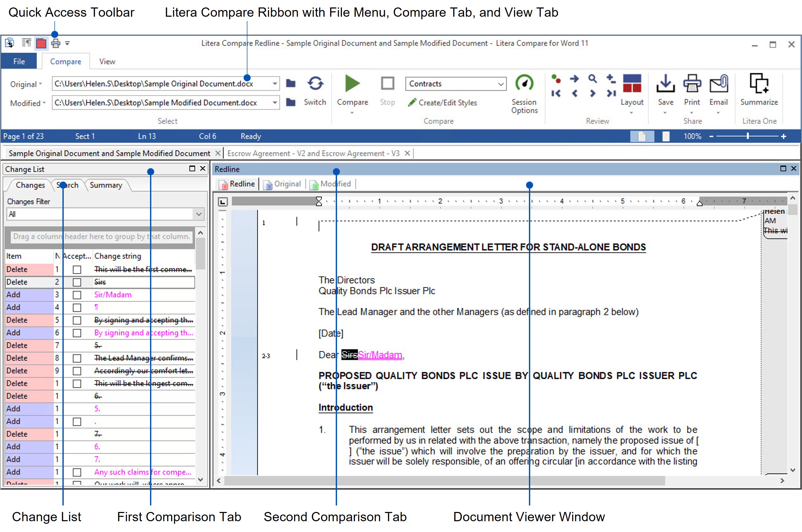The image size is (802, 532).
Task: Click the printer icon in Quick Access Toolbar
Action: (x=56, y=43)
